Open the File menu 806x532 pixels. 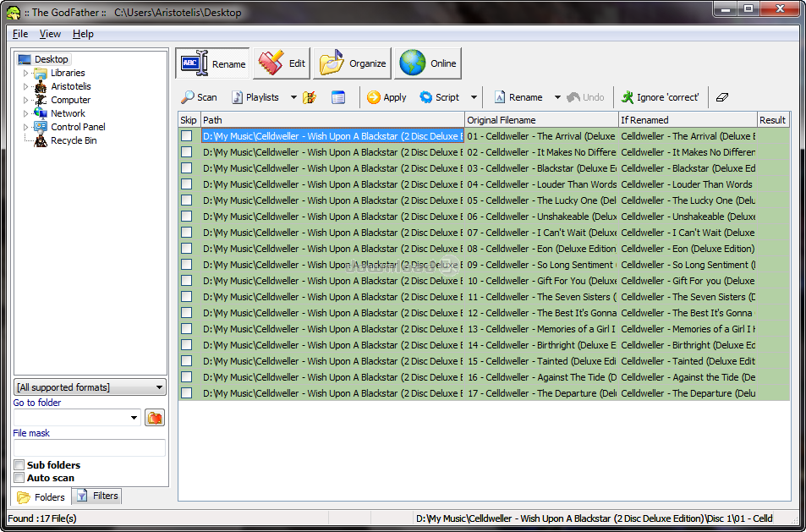(x=20, y=34)
